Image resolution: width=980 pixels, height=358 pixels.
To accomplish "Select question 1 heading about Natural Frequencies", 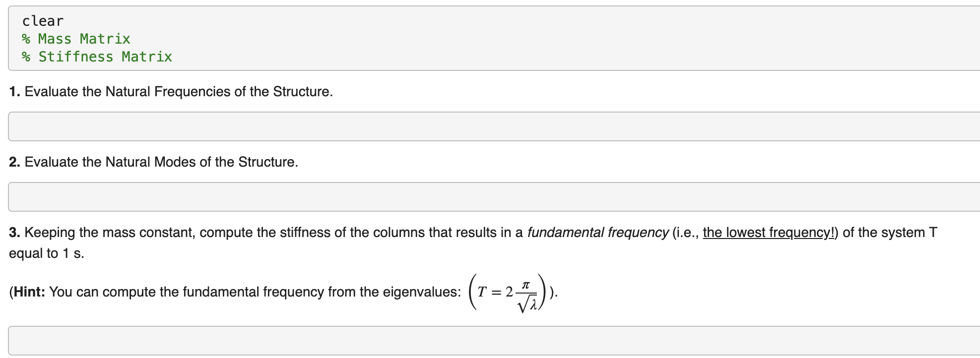I will (x=170, y=91).
